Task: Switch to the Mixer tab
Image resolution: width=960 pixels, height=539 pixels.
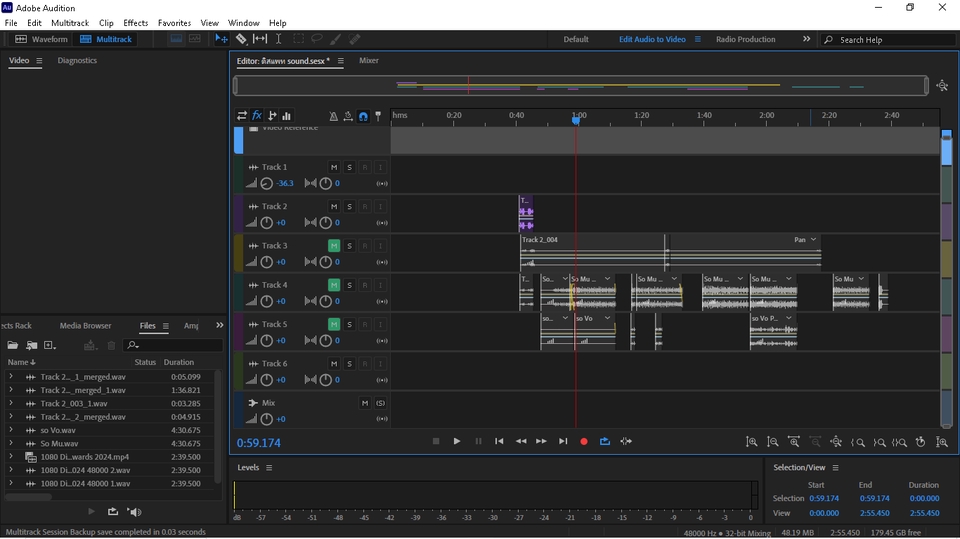Action: point(369,61)
